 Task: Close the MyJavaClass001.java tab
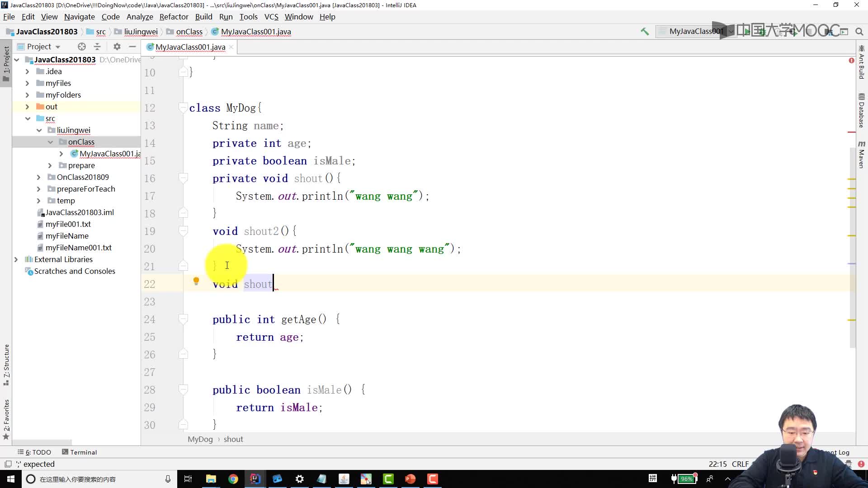click(231, 47)
